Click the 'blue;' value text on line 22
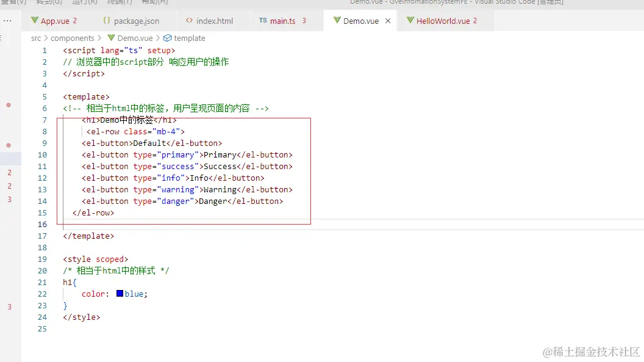 pos(136,294)
